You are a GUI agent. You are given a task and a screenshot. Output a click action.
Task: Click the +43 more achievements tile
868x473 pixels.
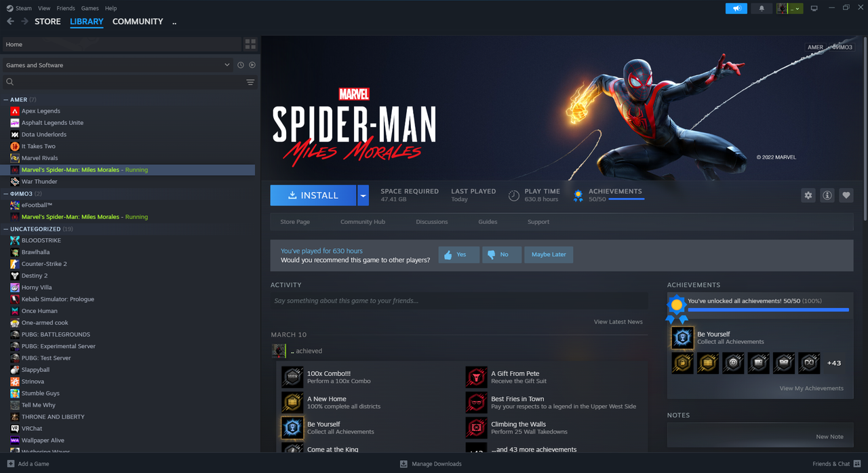834,363
